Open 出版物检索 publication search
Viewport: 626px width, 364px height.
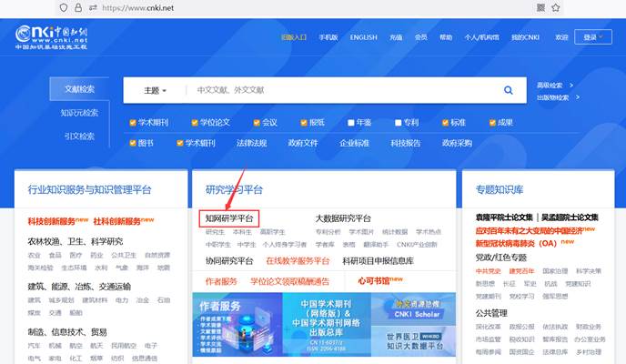pos(558,97)
